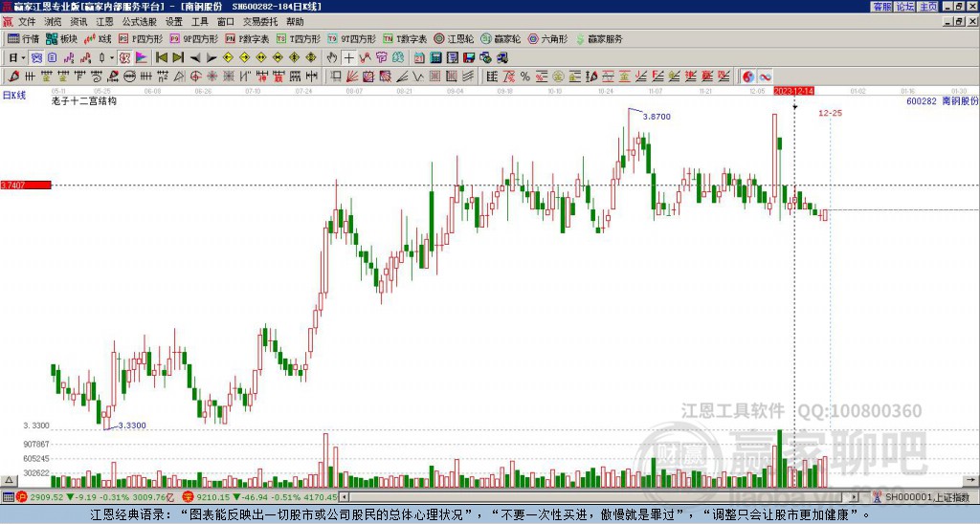Viewport: 980px width, 524px height.
Task: Select the red pen drawing tool
Action: (x=13, y=76)
